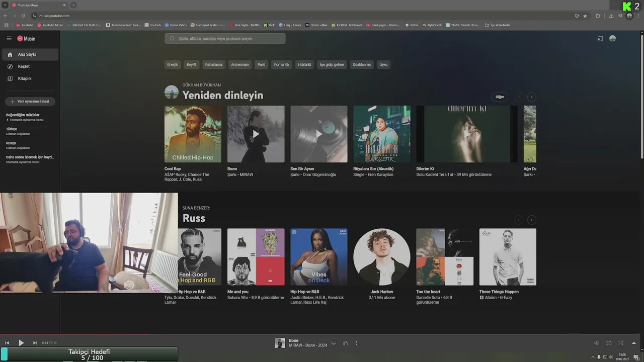Open These Things Happen album thumbnail
Viewport: 644px width, 362px height.
pyautogui.click(x=508, y=257)
